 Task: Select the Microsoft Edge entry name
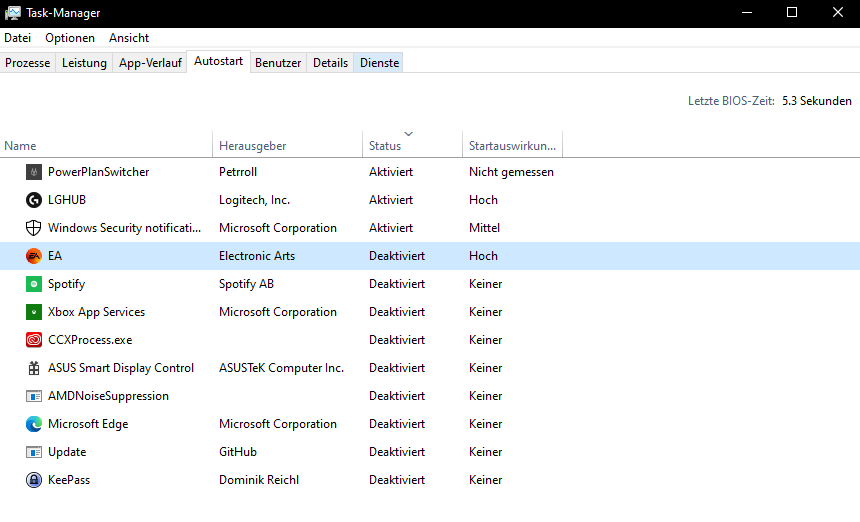tap(88, 424)
